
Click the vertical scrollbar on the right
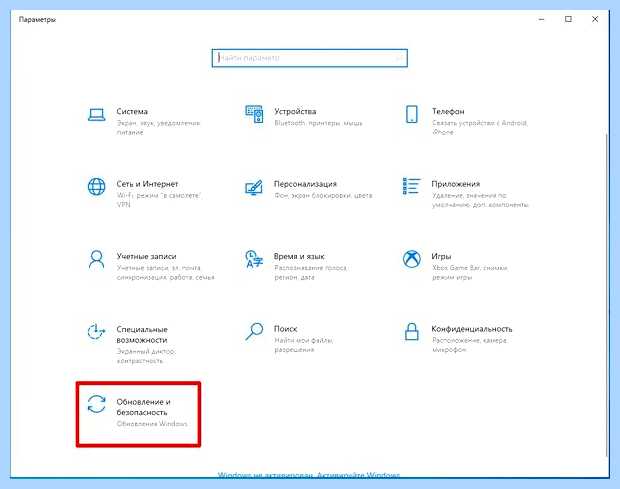click(606, 293)
